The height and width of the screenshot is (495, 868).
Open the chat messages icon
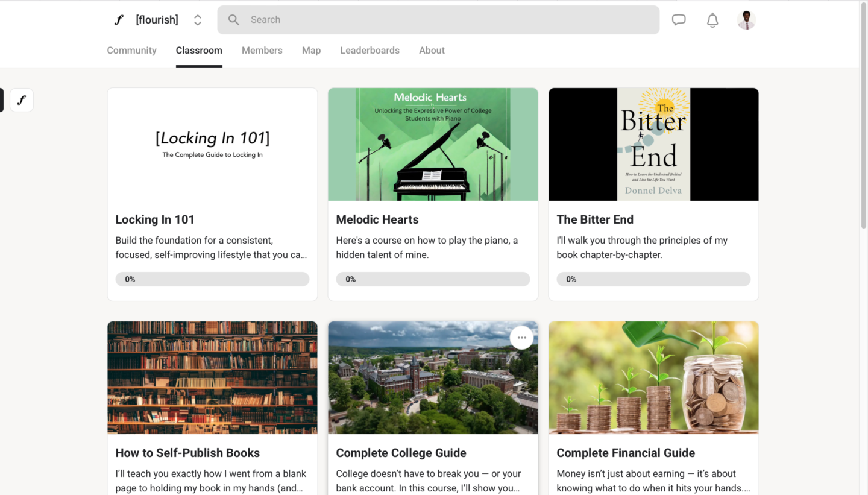679,20
